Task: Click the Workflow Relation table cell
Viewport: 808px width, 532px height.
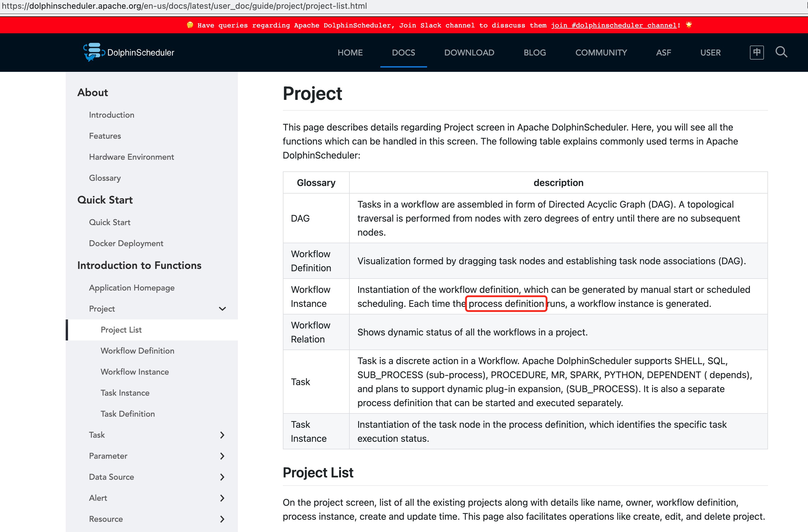Action: point(316,332)
